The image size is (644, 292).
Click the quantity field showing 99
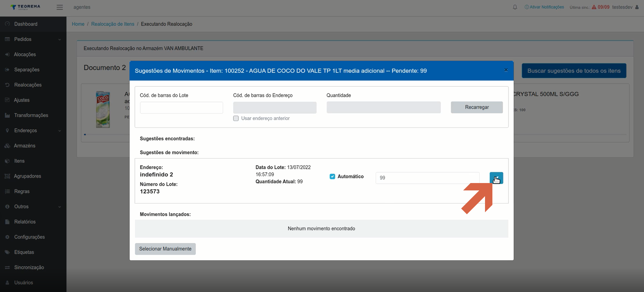pyautogui.click(x=428, y=178)
